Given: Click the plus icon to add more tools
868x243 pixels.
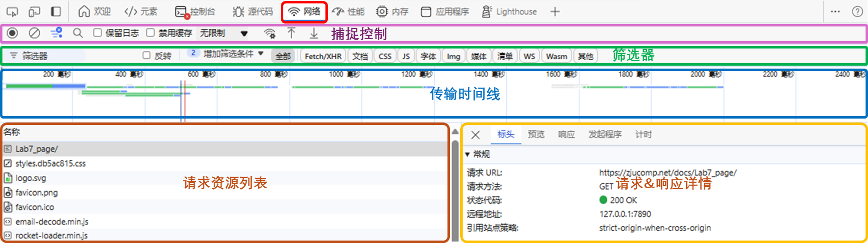Looking at the screenshot, I should point(555,12).
